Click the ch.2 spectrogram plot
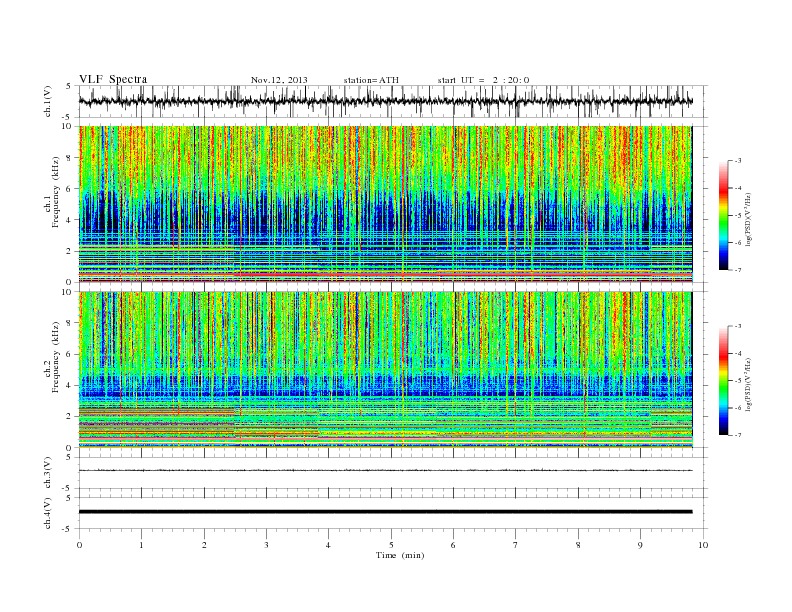 coord(385,370)
